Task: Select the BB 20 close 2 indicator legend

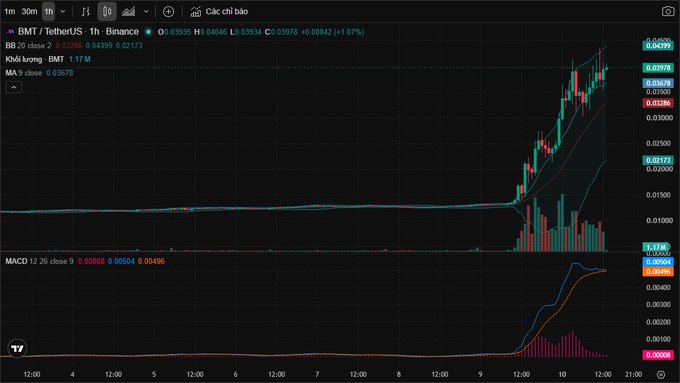Action: point(28,46)
